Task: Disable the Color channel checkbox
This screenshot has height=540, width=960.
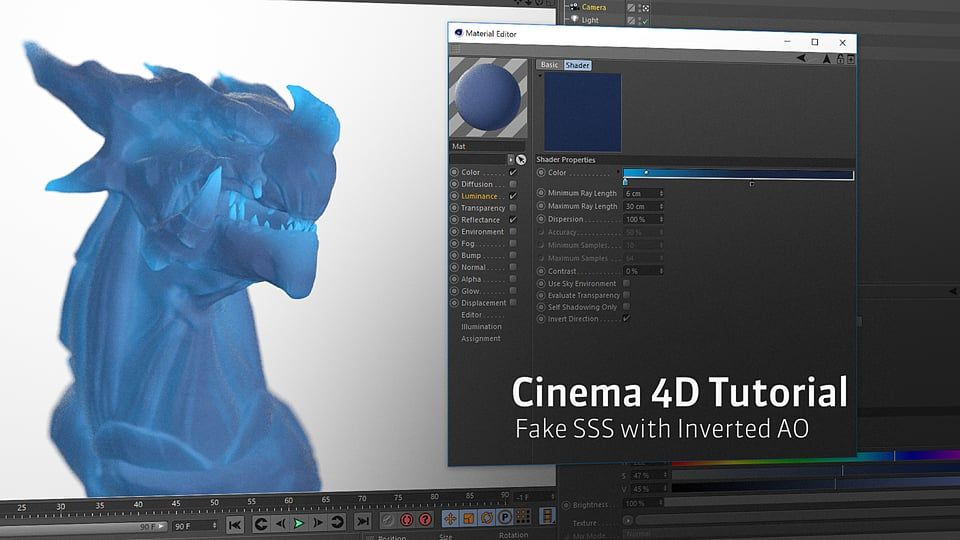Action: coord(512,172)
